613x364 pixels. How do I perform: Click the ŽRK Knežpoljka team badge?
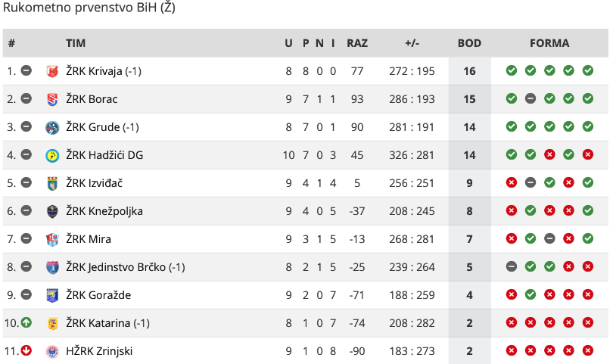(x=52, y=212)
